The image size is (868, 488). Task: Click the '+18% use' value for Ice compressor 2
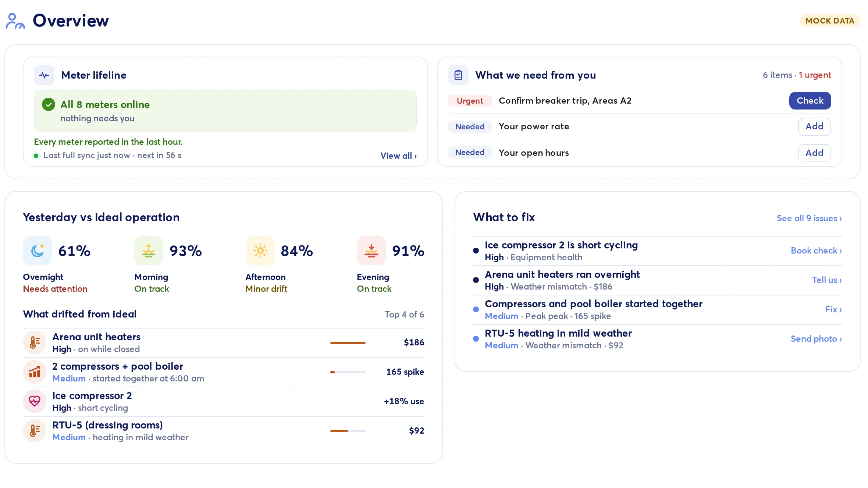[x=404, y=401]
